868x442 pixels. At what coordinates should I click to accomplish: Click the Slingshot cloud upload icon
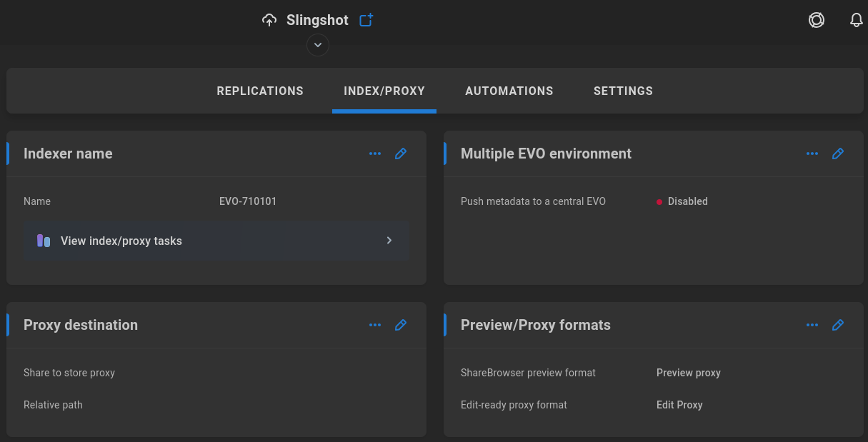click(x=269, y=20)
